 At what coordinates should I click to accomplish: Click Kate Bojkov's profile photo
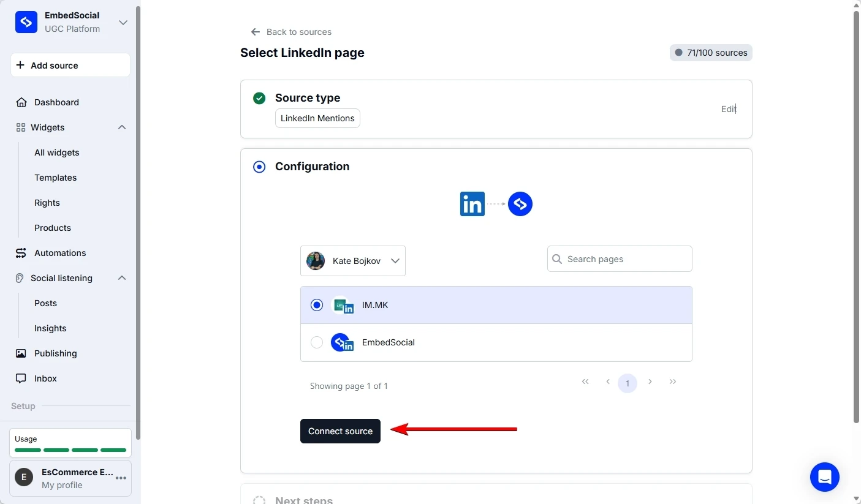point(316,261)
